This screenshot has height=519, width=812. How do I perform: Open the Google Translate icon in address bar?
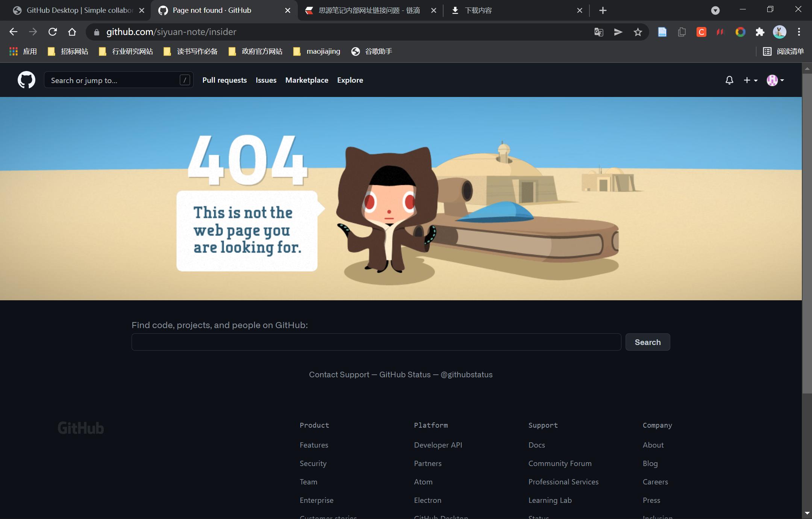pyautogui.click(x=598, y=32)
